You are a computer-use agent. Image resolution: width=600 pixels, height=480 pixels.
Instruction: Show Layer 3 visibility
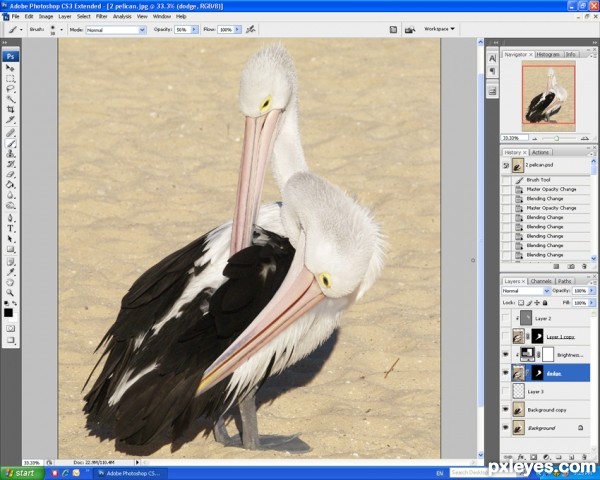tap(506, 392)
